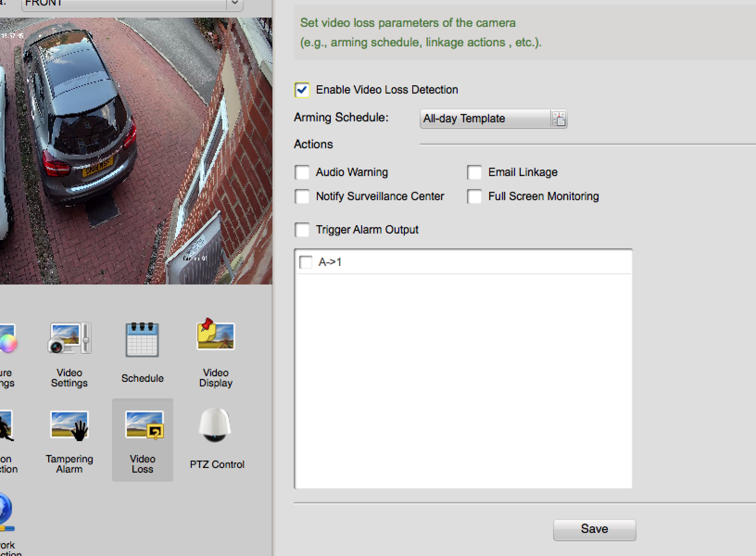Screen dimensions: 756x556
Task: Click the Tampering Alarm hand icon
Action: [x=69, y=425]
